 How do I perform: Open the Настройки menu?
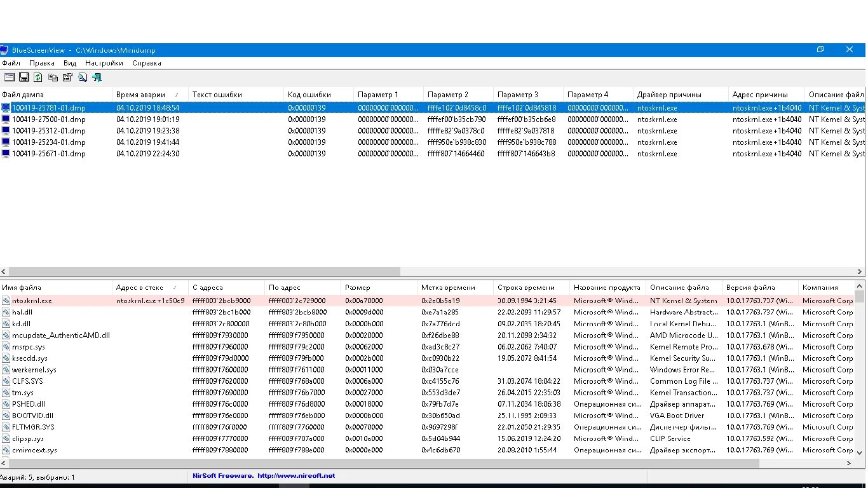tap(104, 63)
